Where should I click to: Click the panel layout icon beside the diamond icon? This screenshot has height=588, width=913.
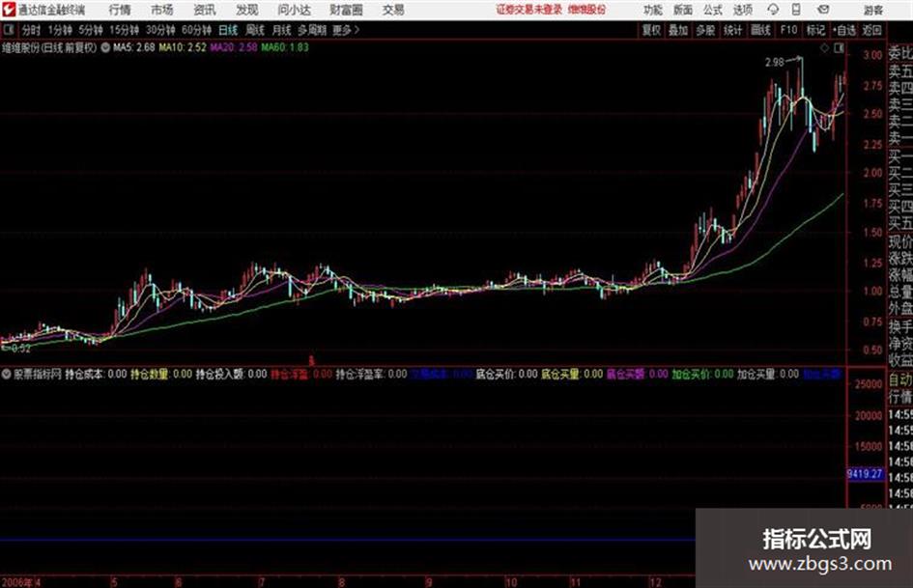839,48
